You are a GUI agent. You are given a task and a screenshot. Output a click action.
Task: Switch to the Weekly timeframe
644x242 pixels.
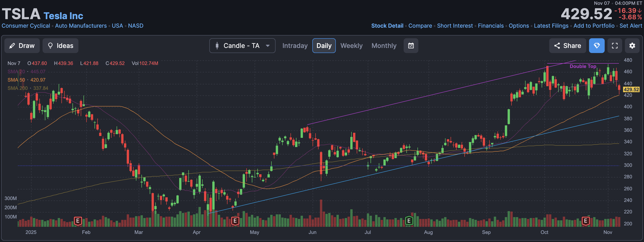point(351,46)
